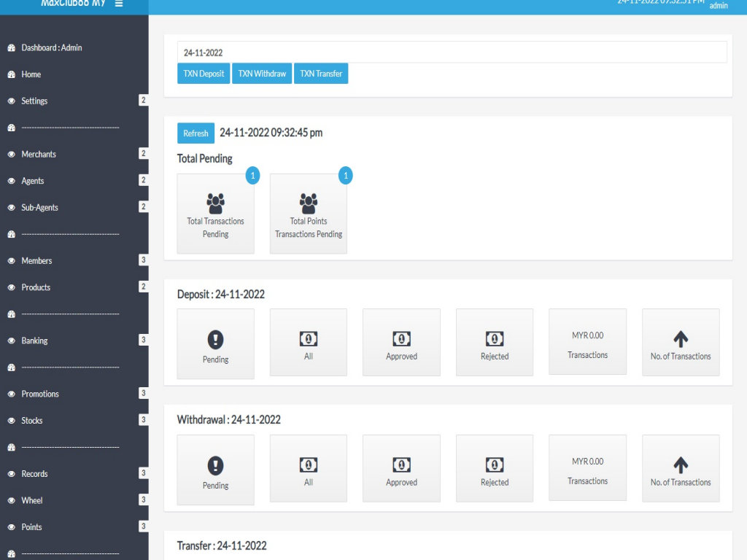
Task: Expand the Settings sidebar menu
Action: pos(34,101)
